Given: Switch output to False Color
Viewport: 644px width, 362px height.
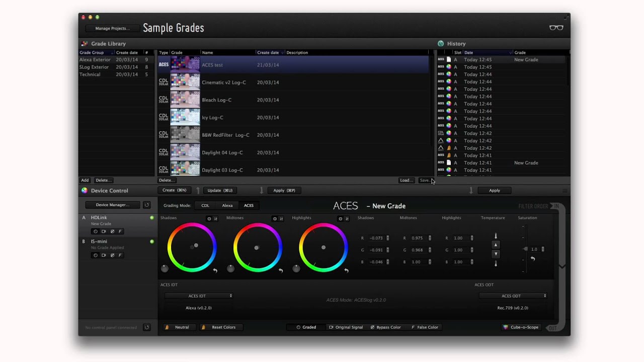Looking at the screenshot, I should click(x=425, y=327).
